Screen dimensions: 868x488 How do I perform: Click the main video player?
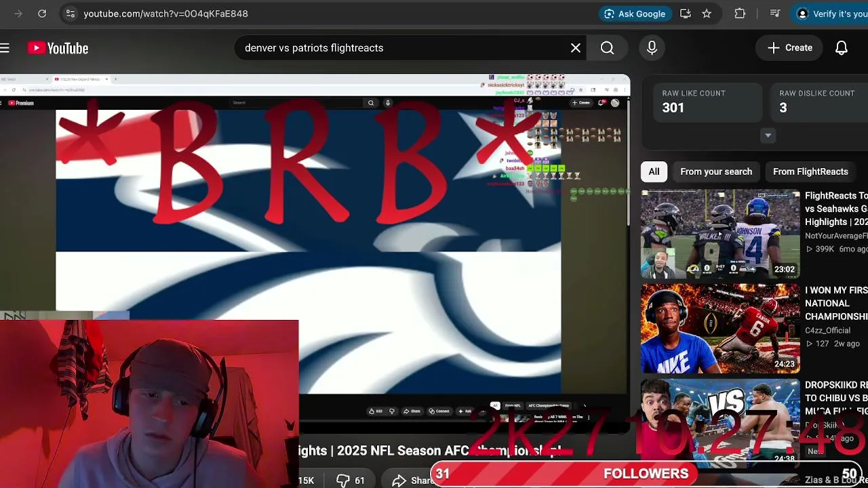(315, 254)
